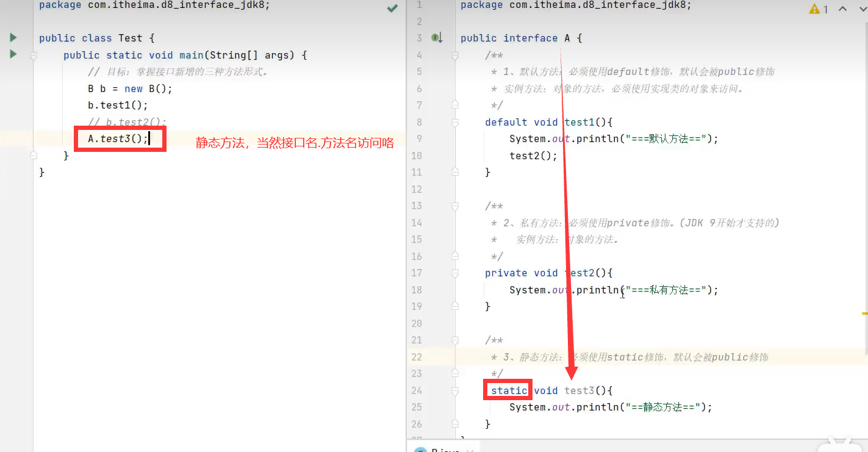Click line number 24 in A.java gutter
Image resolution: width=868 pixels, height=452 pixels.
(x=417, y=390)
